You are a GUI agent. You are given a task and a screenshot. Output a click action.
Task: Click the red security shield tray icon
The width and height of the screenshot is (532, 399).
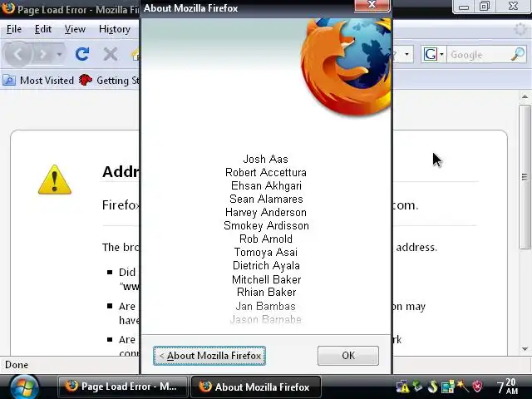click(x=478, y=387)
